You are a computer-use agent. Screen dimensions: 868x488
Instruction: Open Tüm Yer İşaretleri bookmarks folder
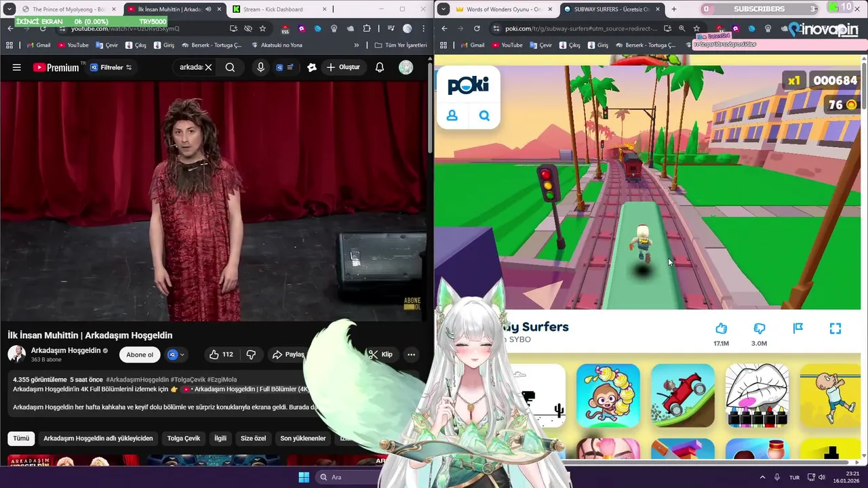(x=400, y=45)
